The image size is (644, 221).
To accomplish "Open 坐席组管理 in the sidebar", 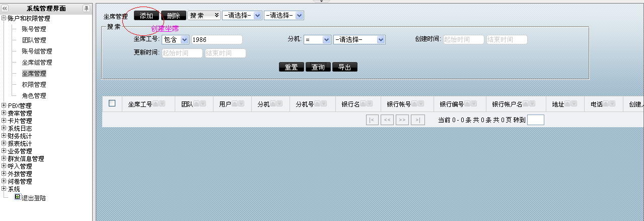I will pos(37,63).
